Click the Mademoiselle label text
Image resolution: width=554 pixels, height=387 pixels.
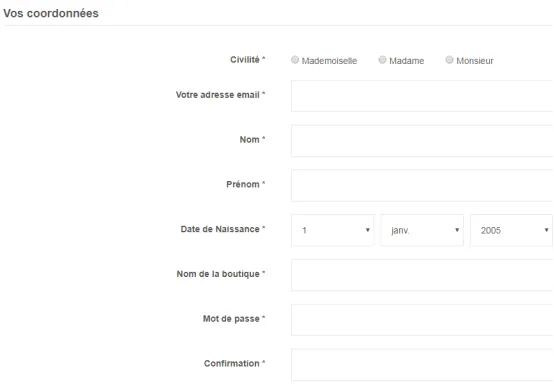[x=329, y=61]
